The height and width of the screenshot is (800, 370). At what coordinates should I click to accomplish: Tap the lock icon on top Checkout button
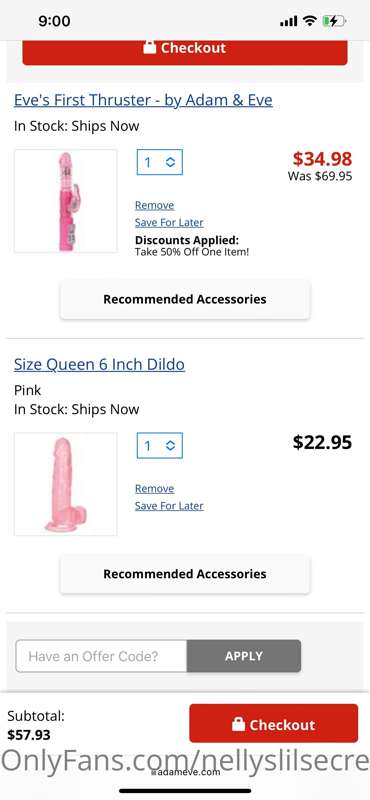click(149, 47)
